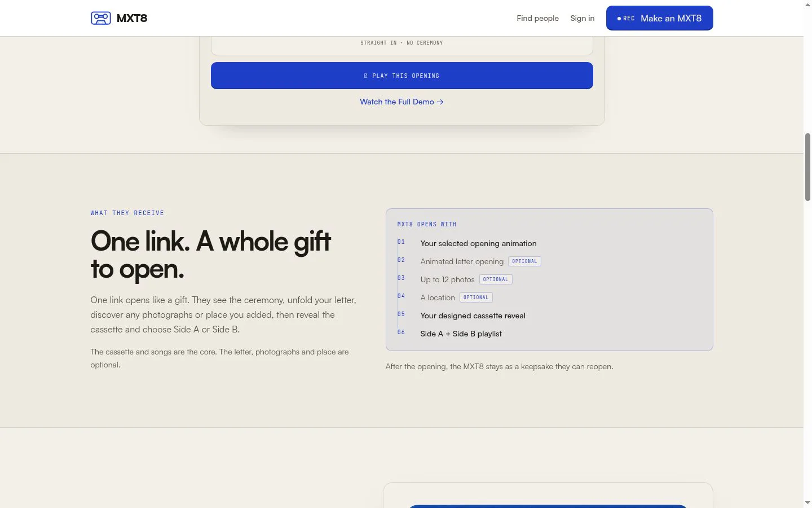
Task: Click the MXT8 cassette logo icon
Action: 101,18
